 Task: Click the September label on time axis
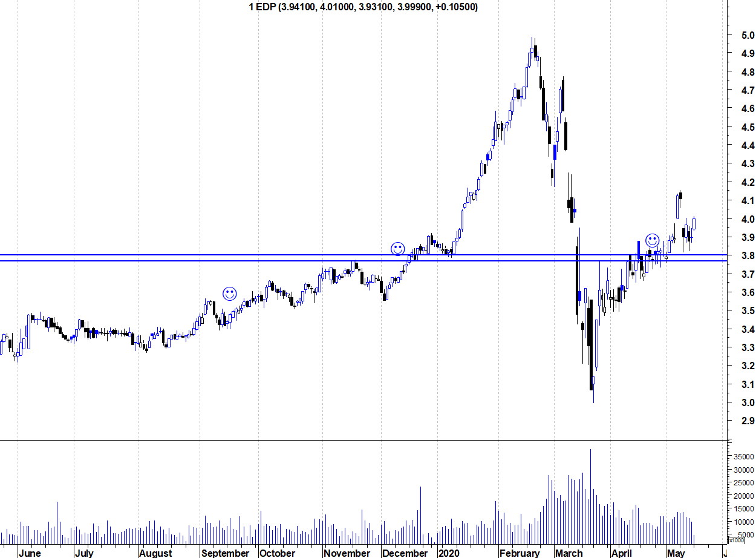coord(226,553)
